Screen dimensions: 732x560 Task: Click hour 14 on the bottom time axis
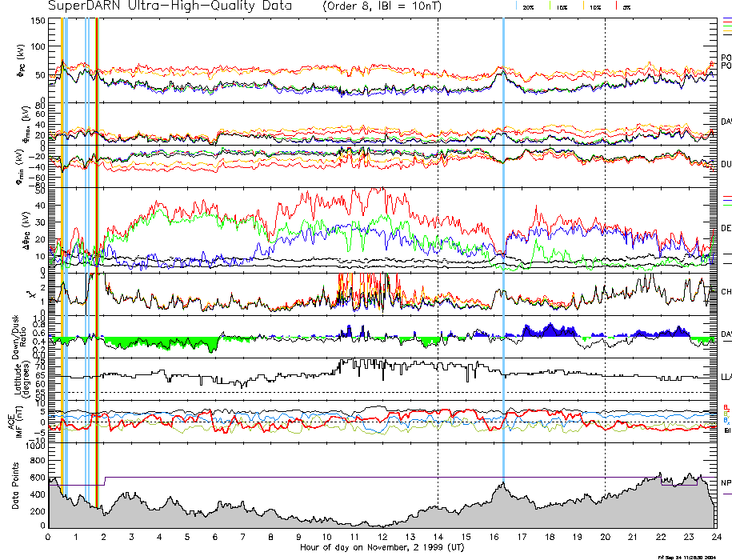(438, 537)
